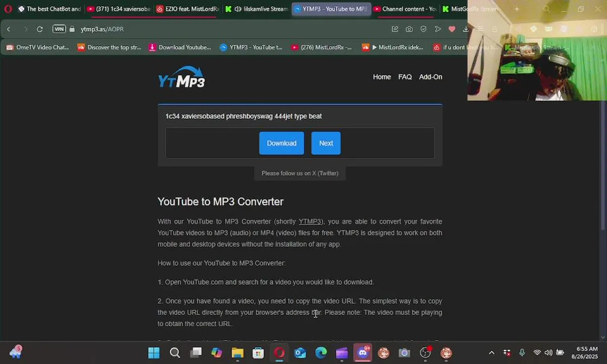
Task: Click the send My Flow arrow icon
Action: (438, 29)
